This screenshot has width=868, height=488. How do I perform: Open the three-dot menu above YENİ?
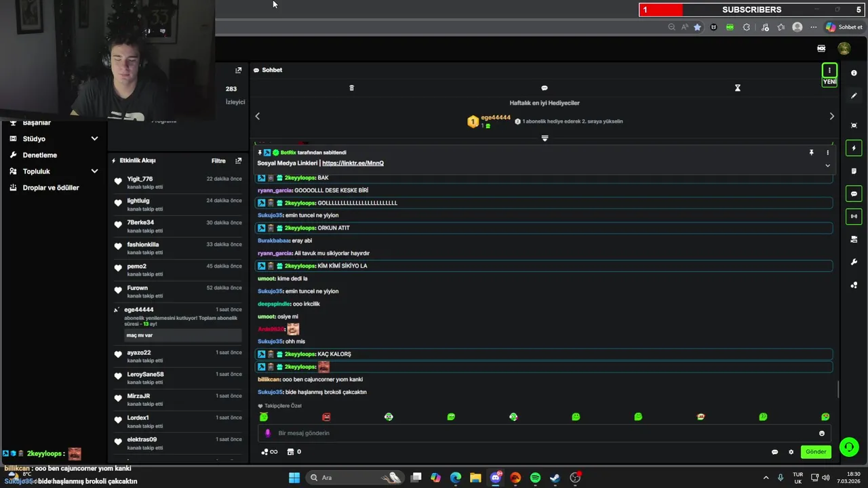829,70
